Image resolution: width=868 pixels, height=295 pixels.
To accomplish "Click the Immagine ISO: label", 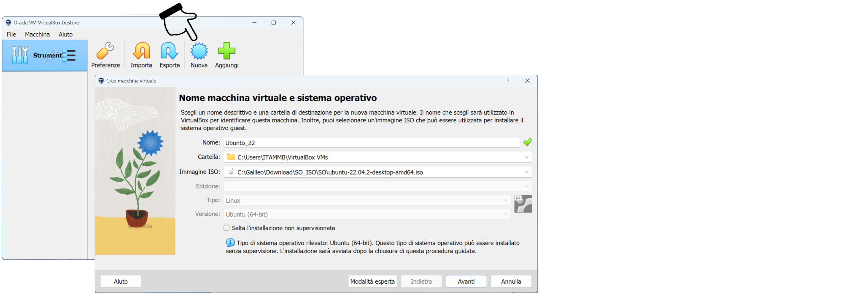I will [199, 172].
